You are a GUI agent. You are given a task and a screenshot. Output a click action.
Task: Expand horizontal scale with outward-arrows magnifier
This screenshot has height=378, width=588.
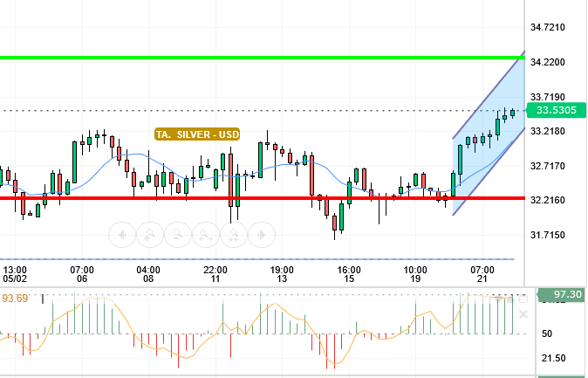[x=206, y=235]
